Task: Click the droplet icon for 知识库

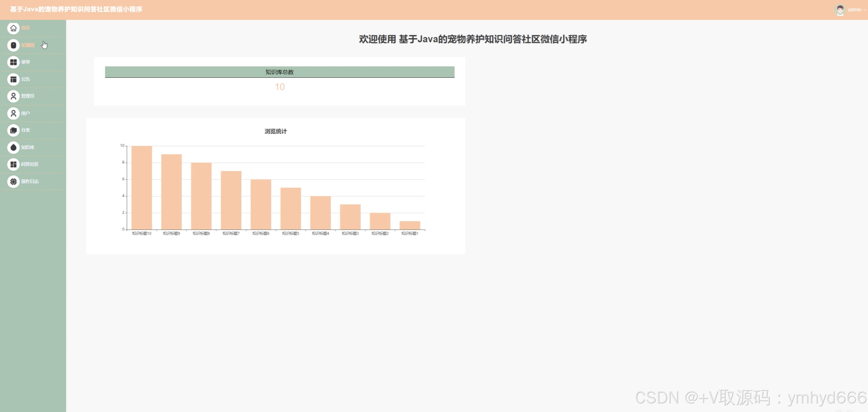Action: 13,147
